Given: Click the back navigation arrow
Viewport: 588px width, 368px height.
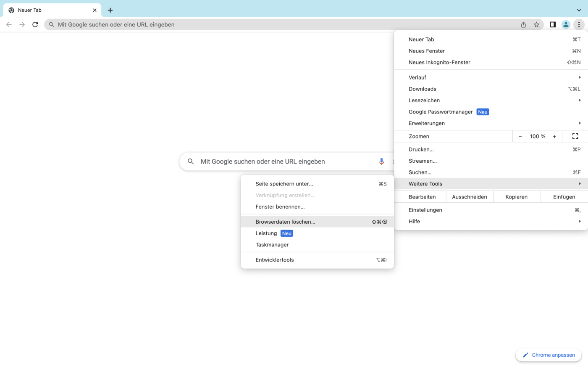Looking at the screenshot, I should (x=9, y=24).
